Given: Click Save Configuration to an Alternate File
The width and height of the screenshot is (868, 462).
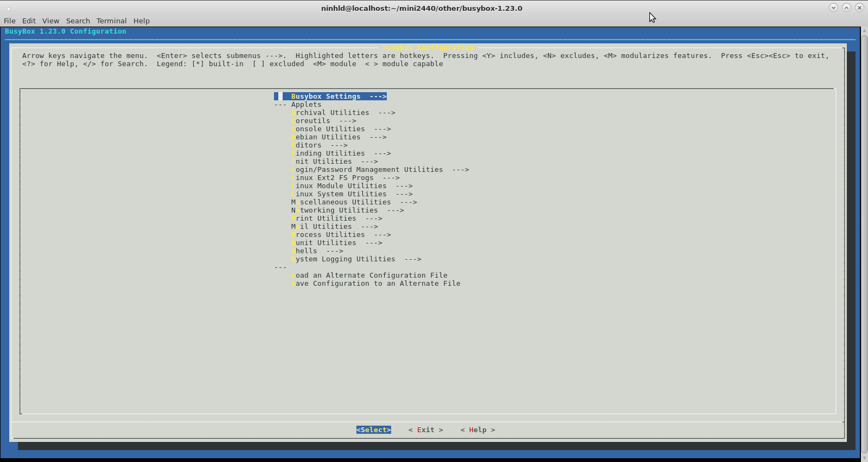Looking at the screenshot, I should (x=376, y=284).
